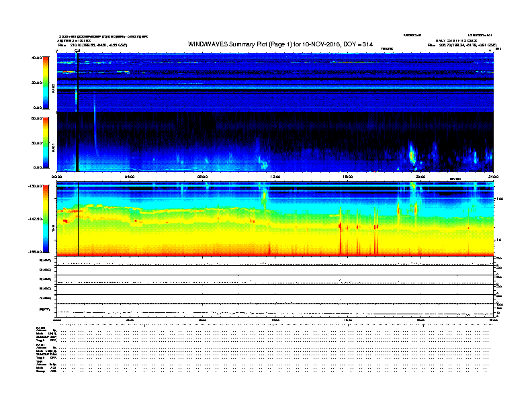Click the TNR intensity color bar
Screen dimensions: 532x411
tap(46, 219)
